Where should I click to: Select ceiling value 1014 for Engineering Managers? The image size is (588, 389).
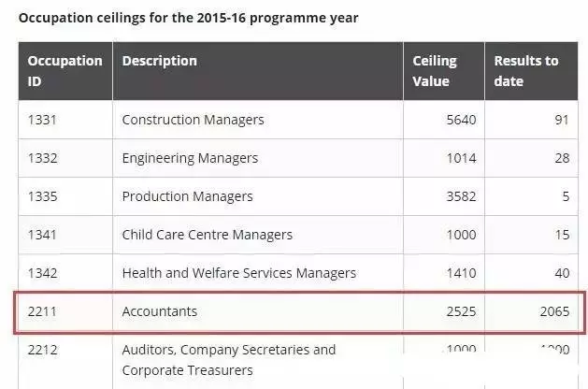(461, 158)
